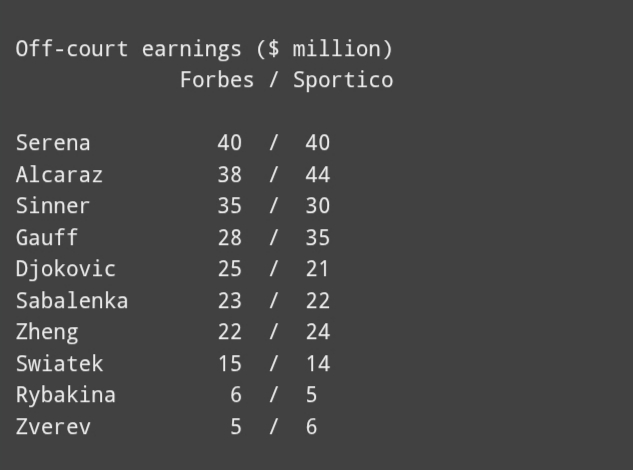The image size is (633, 470).
Task: Select the Swiatek name
Action: (x=59, y=363)
